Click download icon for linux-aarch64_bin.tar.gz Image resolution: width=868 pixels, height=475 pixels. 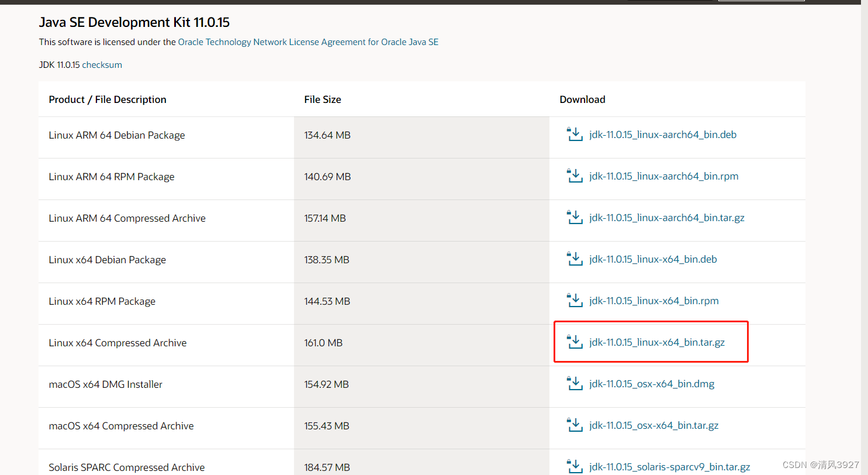pyautogui.click(x=575, y=217)
